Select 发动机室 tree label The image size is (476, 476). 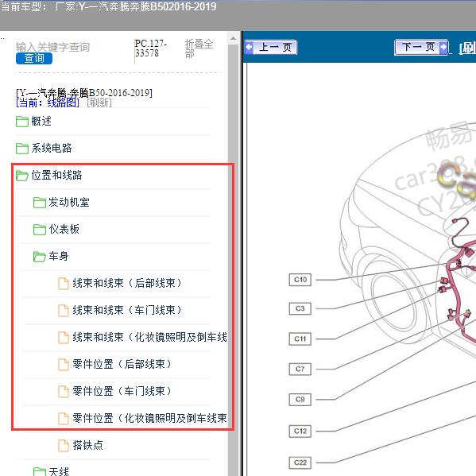[x=69, y=202]
